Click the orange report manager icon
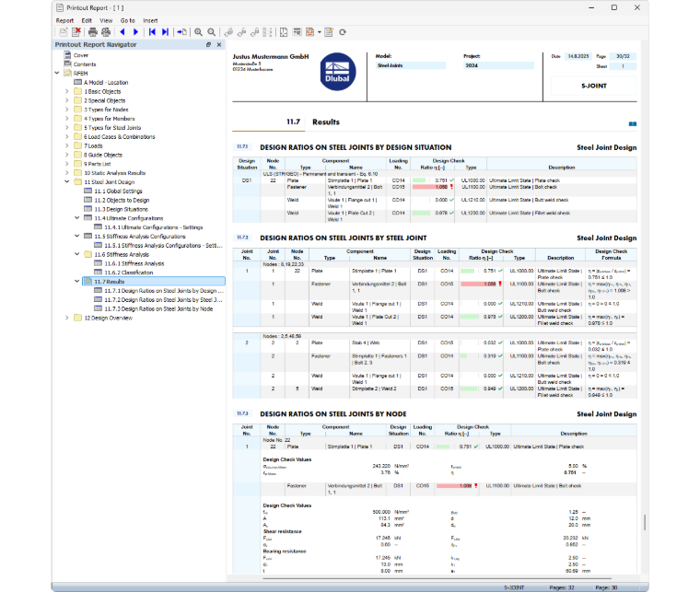This screenshot has height=592, width=700. (x=309, y=32)
